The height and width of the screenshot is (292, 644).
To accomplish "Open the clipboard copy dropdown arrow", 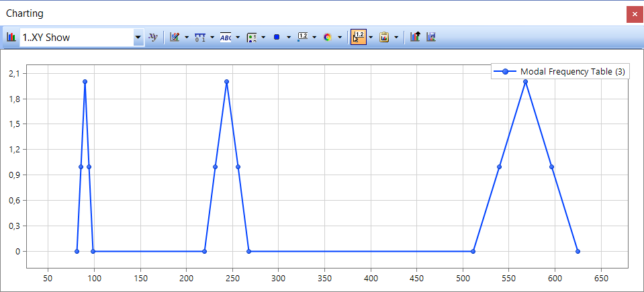I will pyautogui.click(x=396, y=37).
